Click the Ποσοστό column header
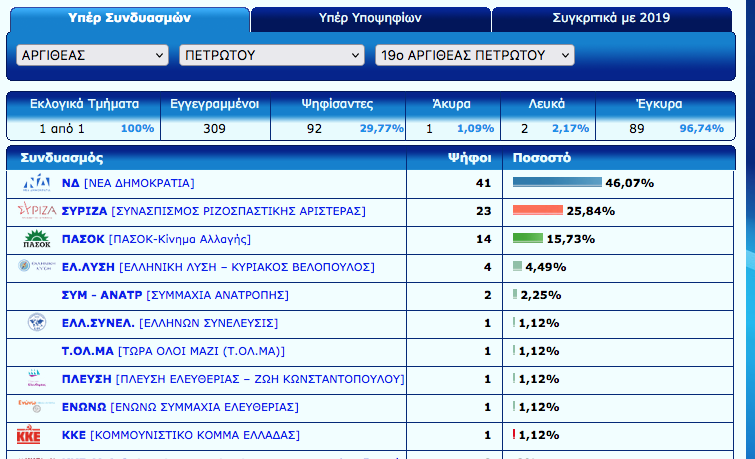The width and height of the screenshot is (755, 459). click(x=541, y=158)
